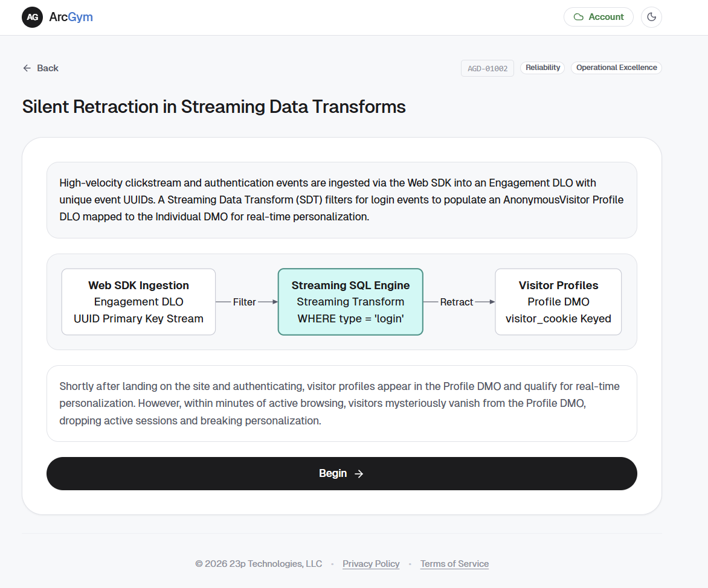The image size is (708, 588).
Task: Select the Reliability tag
Action: point(542,68)
